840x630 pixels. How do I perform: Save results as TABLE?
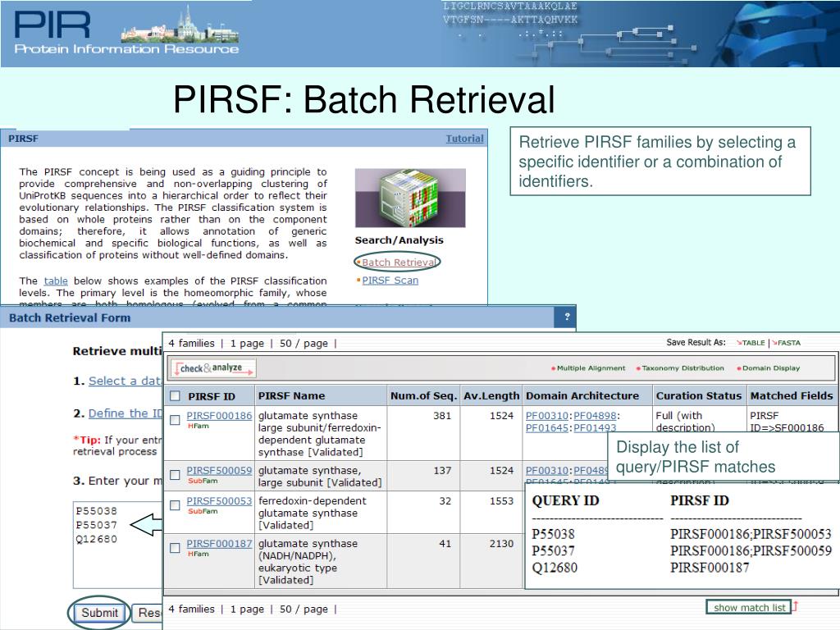point(751,343)
